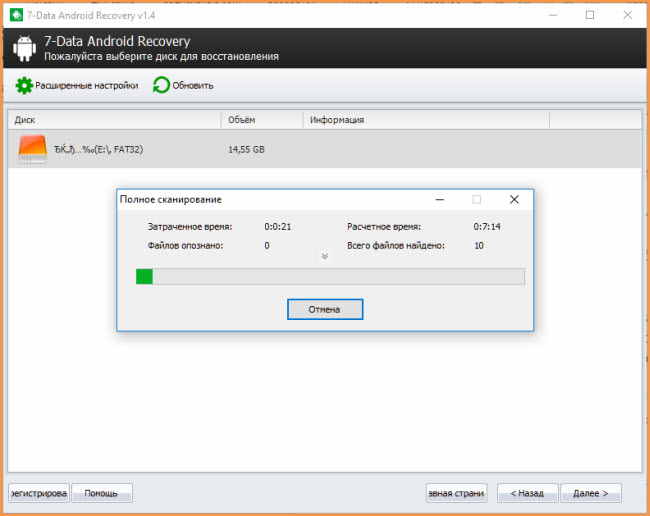Click the app icon in title bar
650x516 pixels.
[x=16, y=15]
